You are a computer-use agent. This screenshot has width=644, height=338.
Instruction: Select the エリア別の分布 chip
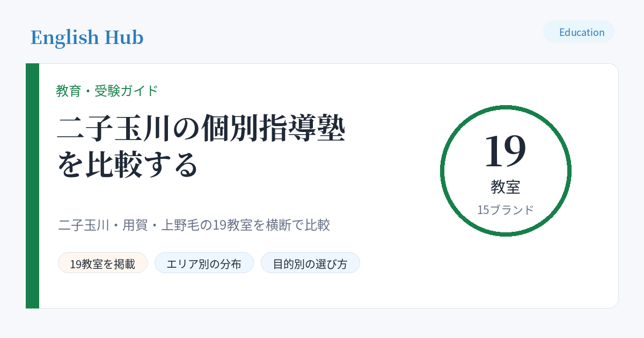click(x=204, y=263)
